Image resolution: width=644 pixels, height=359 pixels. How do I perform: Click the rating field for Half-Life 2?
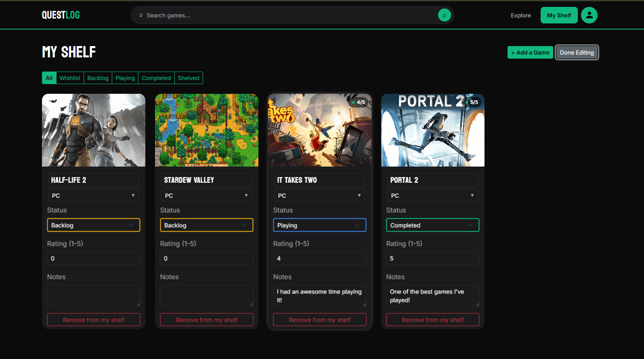click(94, 258)
